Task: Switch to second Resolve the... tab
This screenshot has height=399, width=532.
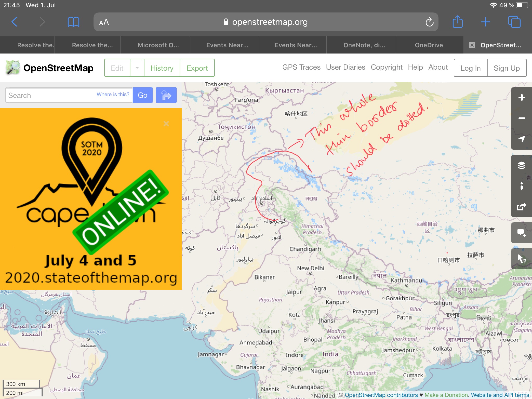Action: [x=88, y=45]
